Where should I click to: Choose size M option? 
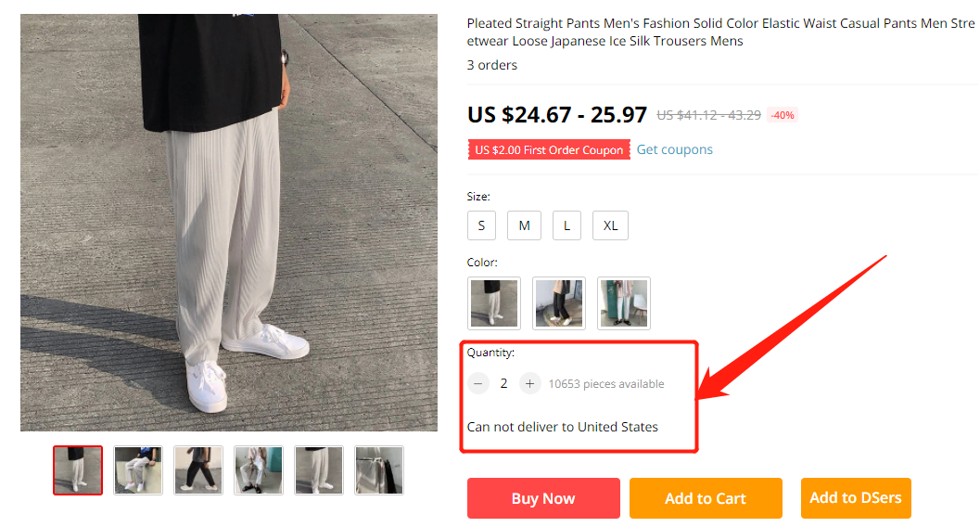(x=525, y=225)
